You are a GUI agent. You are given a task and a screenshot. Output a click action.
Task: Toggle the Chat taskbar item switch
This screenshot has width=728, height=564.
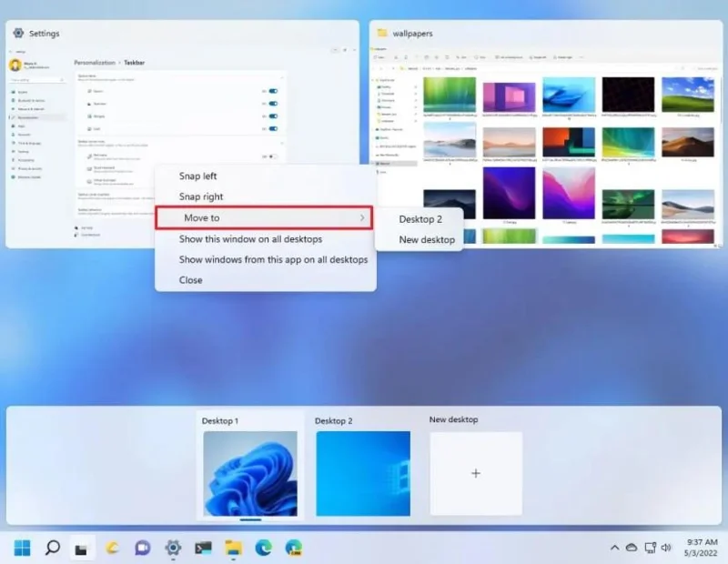click(273, 128)
